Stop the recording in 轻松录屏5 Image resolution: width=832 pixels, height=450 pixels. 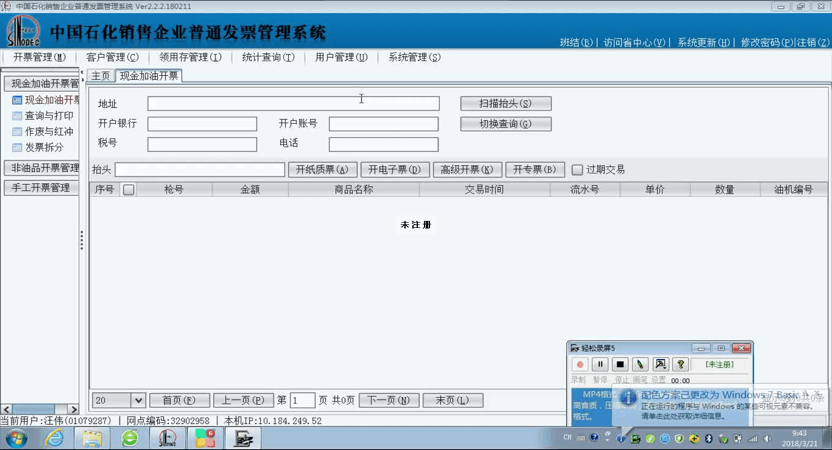(620, 364)
